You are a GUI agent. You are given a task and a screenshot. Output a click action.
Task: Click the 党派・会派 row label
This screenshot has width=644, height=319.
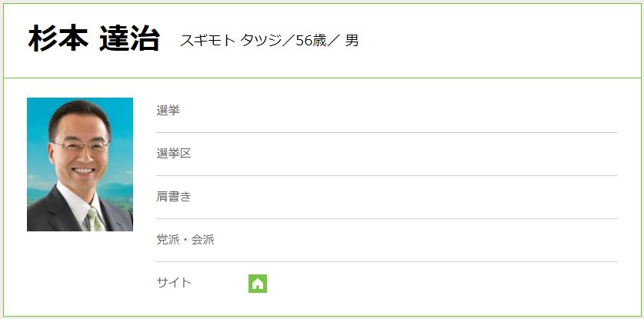(185, 240)
